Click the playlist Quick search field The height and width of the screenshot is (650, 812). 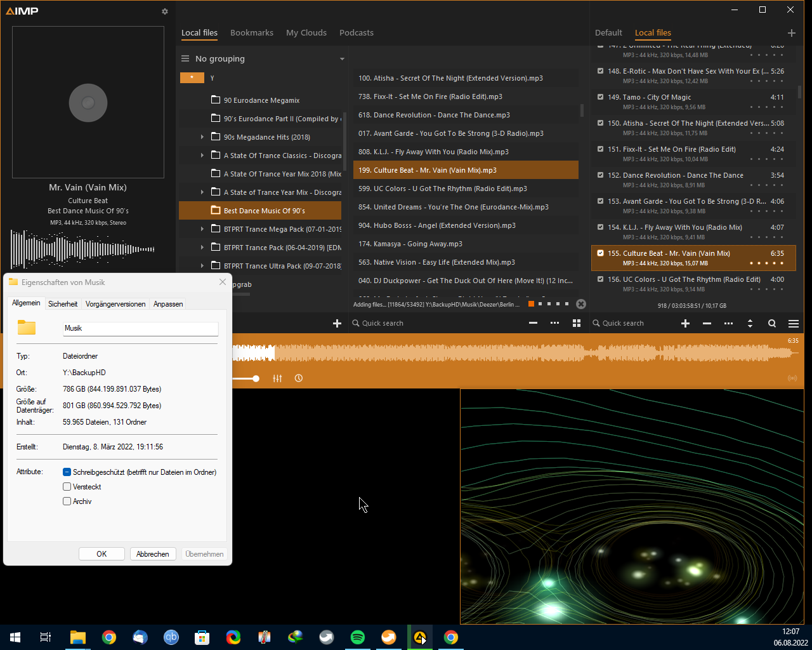click(634, 323)
